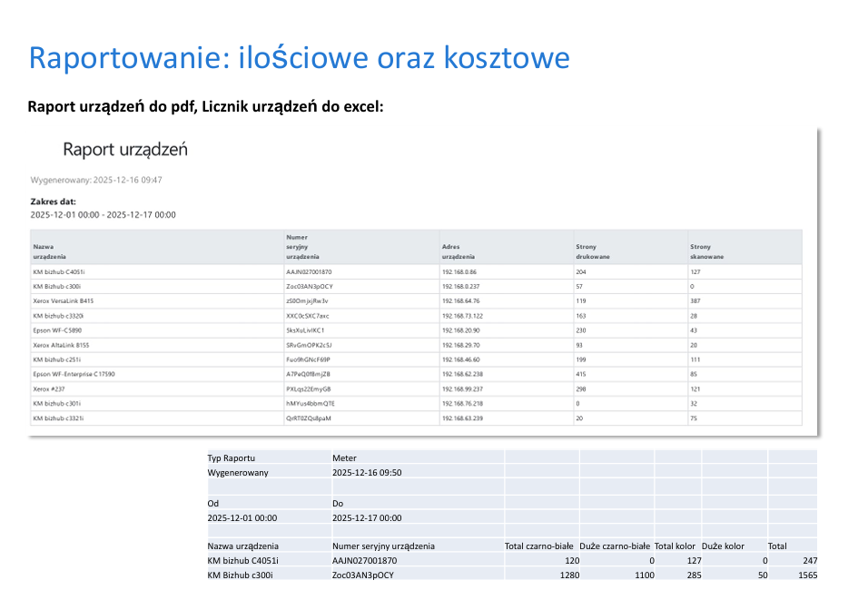Image resolution: width=868 pixels, height=590 pixels.
Task: Click printed pages value 415
Action: pos(581,374)
